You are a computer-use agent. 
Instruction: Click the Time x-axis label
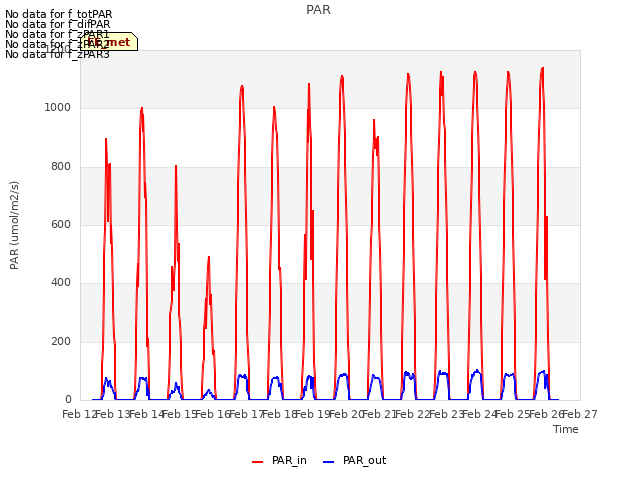(x=566, y=429)
